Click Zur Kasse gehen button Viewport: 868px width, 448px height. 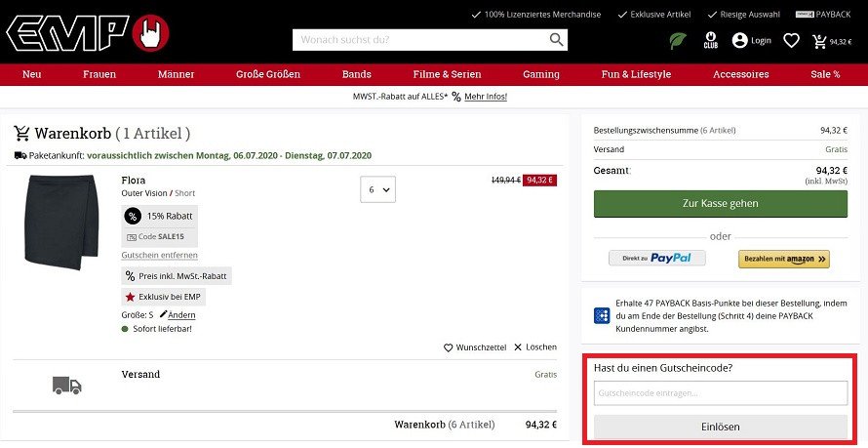(x=720, y=204)
